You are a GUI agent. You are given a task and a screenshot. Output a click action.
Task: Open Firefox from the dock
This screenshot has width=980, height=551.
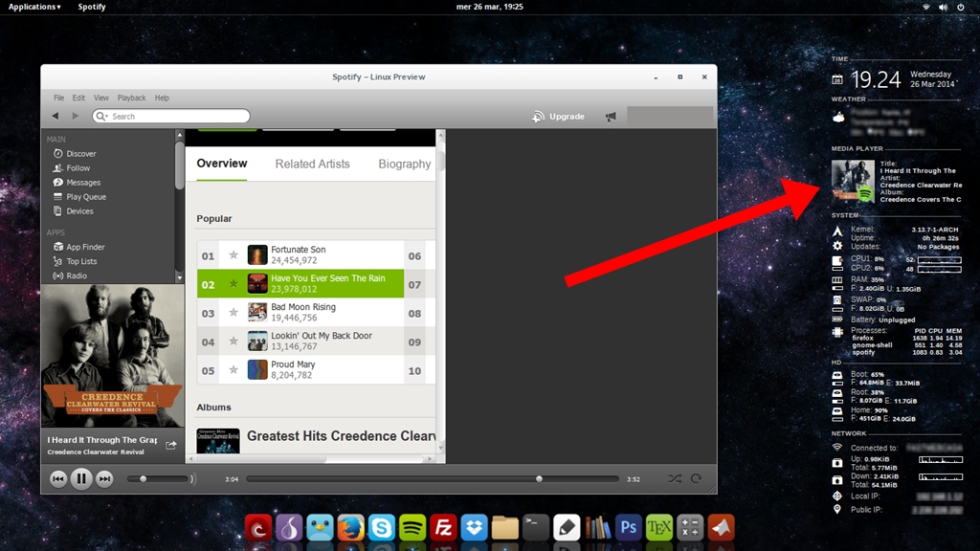point(350,528)
